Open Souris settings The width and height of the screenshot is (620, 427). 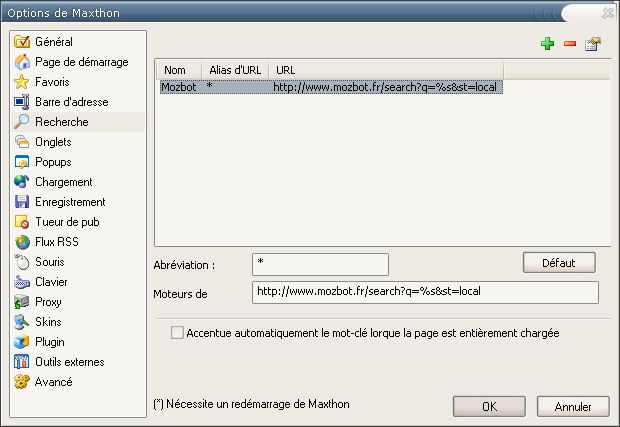(49, 262)
